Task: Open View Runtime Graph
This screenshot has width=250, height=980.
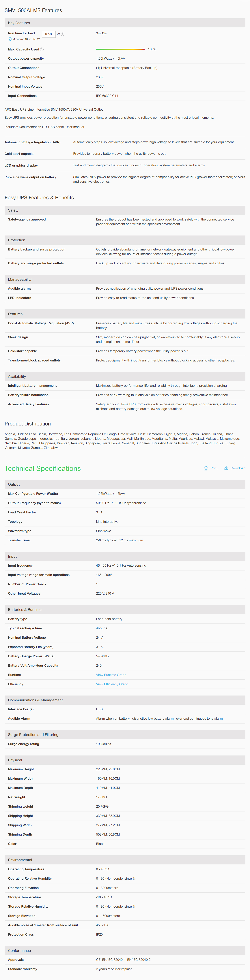Action: click(x=111, y=675)
